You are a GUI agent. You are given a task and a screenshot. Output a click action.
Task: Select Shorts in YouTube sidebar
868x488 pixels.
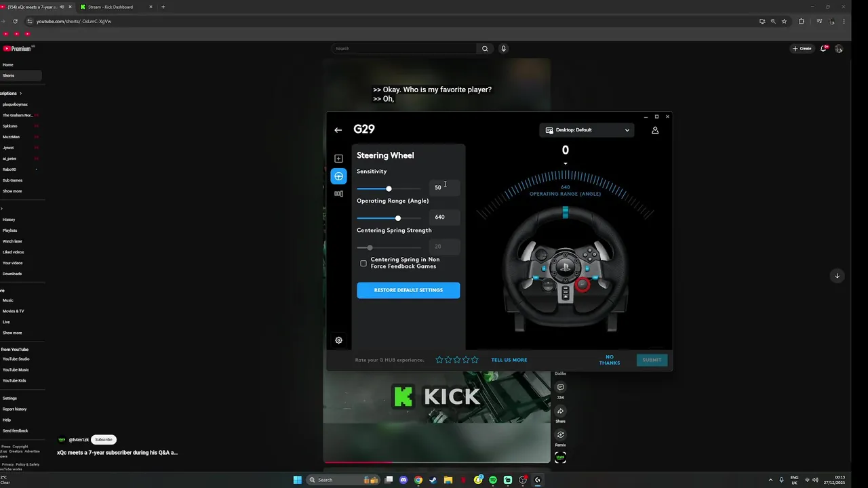coord(20,76)
